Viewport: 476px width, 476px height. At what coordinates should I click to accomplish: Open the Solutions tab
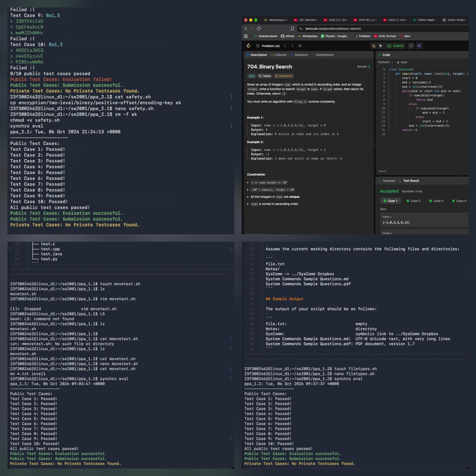click(x=299, y=55)
